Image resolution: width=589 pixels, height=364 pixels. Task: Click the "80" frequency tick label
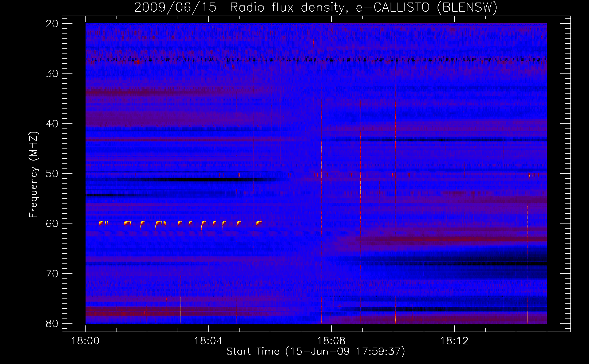[52, 324]
